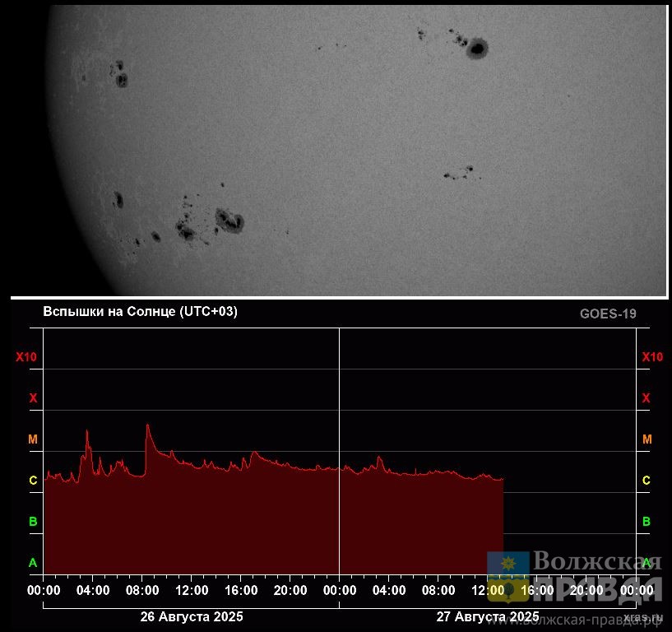
Task: Click the green B class label on left axis
Action: tap(33, 522)
